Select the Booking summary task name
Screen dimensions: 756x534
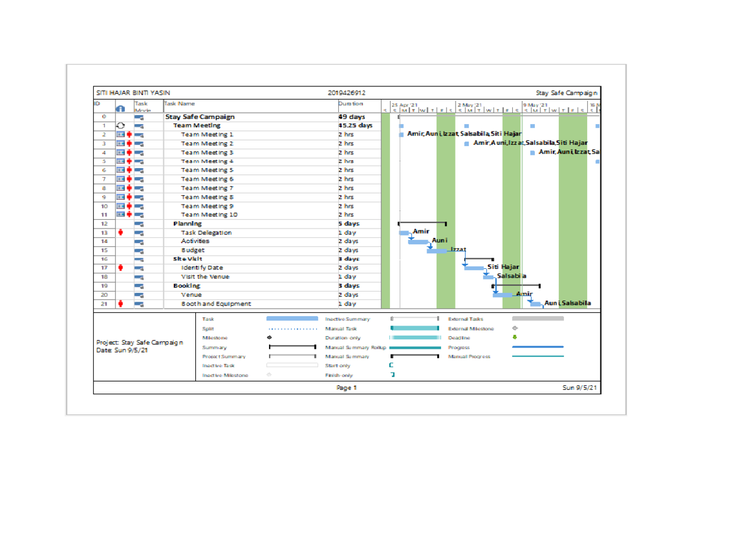[187, 286]
